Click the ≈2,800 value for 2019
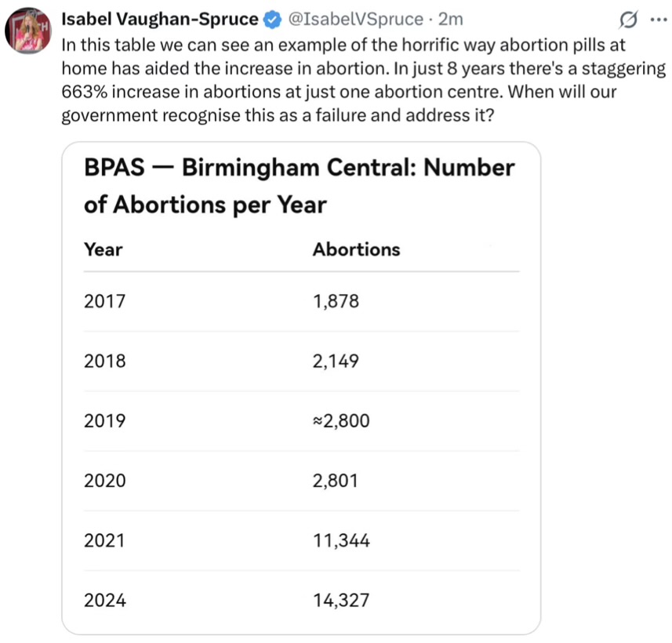672x643 pixels. [340, 421]
